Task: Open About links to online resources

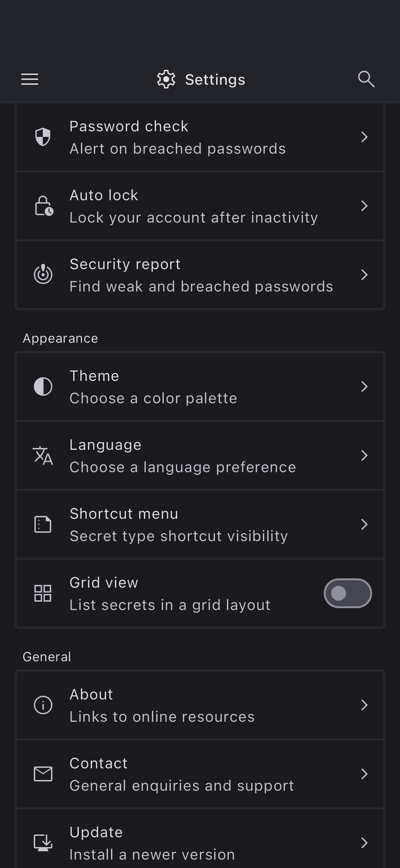Action: pyautogui.click(x=162, y=705)
